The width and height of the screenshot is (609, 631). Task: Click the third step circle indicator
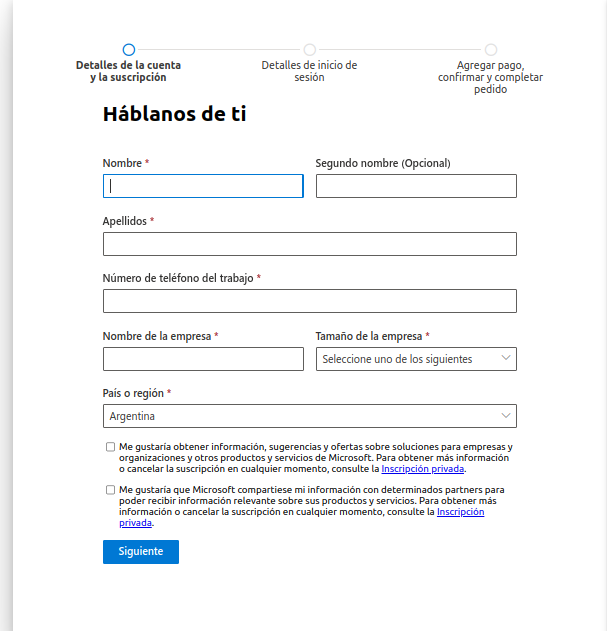[491, 50]
